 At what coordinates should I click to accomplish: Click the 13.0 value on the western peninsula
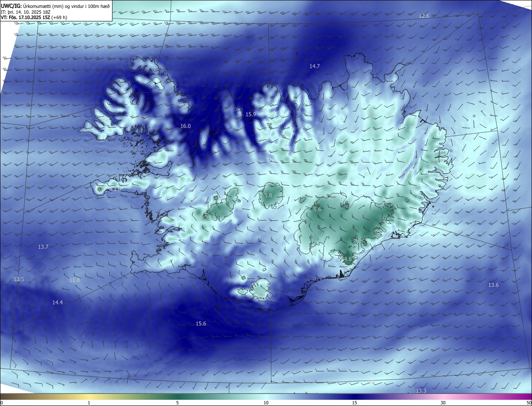pyautogui.click(x=116, y=189)
